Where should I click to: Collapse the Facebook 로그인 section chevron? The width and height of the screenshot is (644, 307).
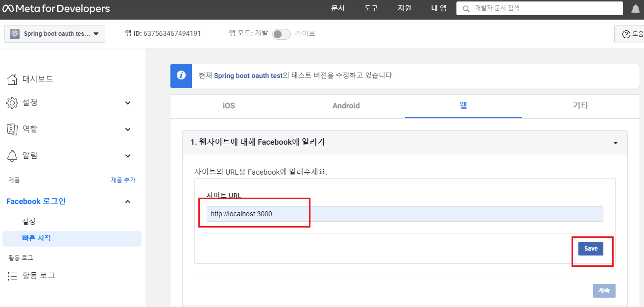128,202
